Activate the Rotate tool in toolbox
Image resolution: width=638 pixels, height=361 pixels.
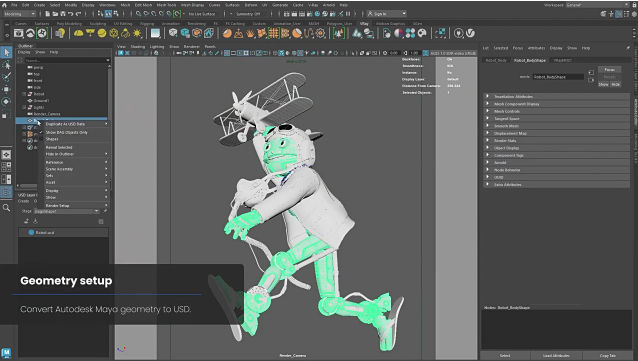[x=6, y=101]
